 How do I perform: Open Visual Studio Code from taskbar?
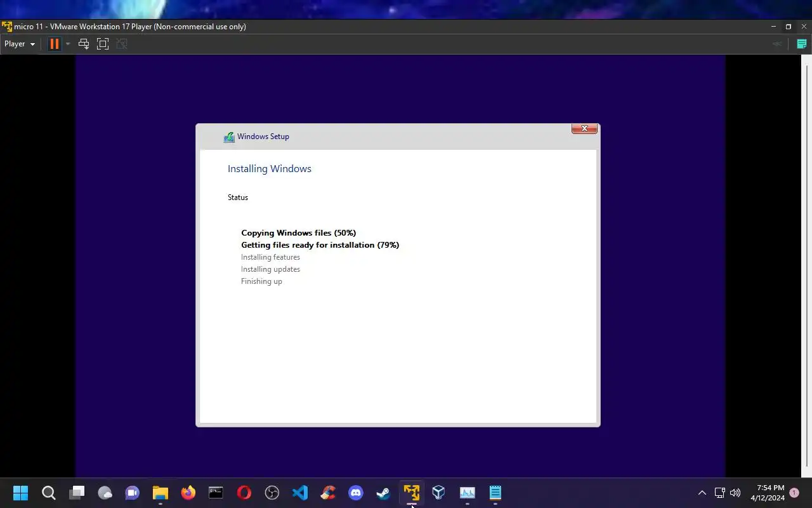[x=299, y=493]
